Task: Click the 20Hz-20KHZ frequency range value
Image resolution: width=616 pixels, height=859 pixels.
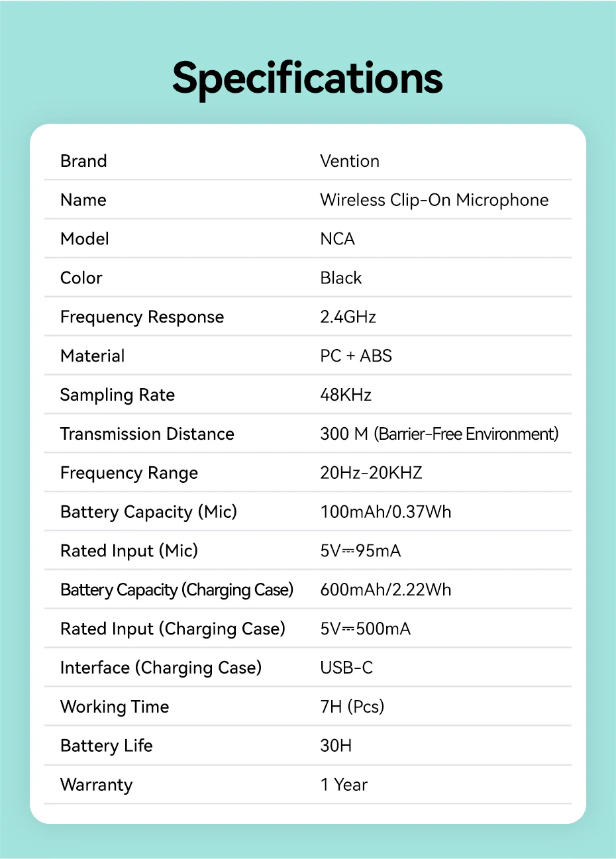Action: [x=371, y=473]
